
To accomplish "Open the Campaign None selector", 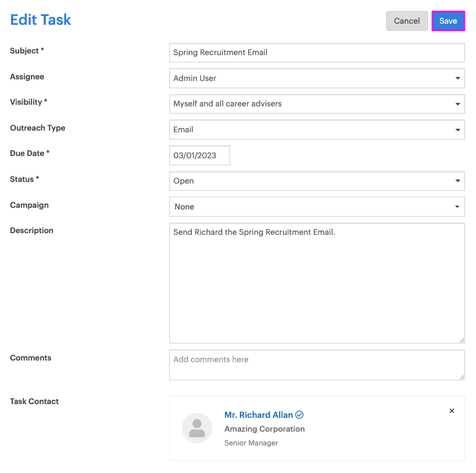I will click(316, 207).
